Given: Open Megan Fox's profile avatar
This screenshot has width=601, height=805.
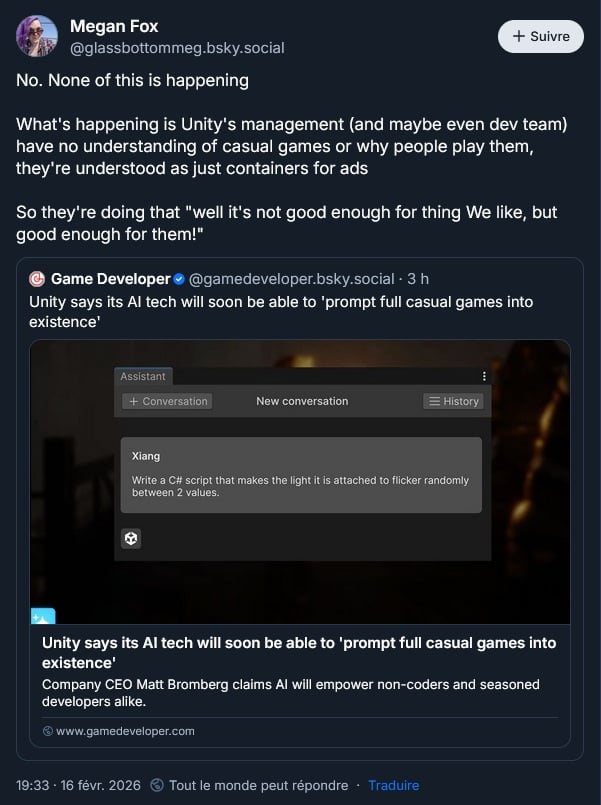Looking at the screenshot, I should click(37, 36).
